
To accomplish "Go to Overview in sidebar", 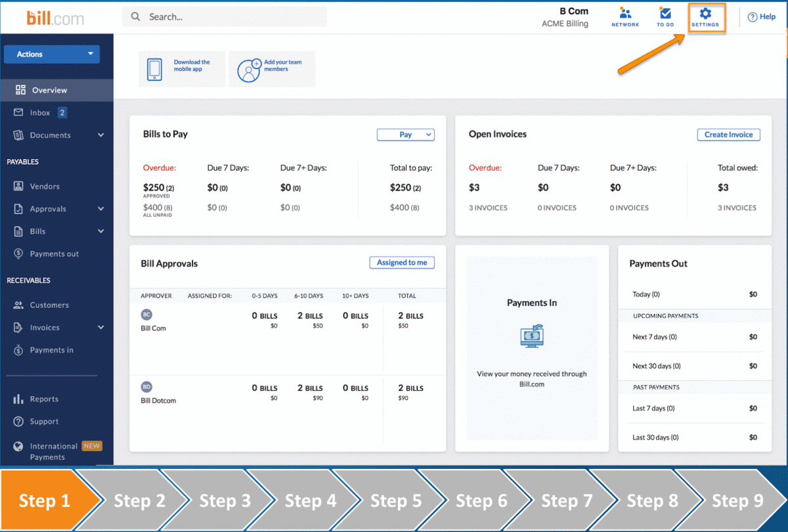I will click(56, 90).
